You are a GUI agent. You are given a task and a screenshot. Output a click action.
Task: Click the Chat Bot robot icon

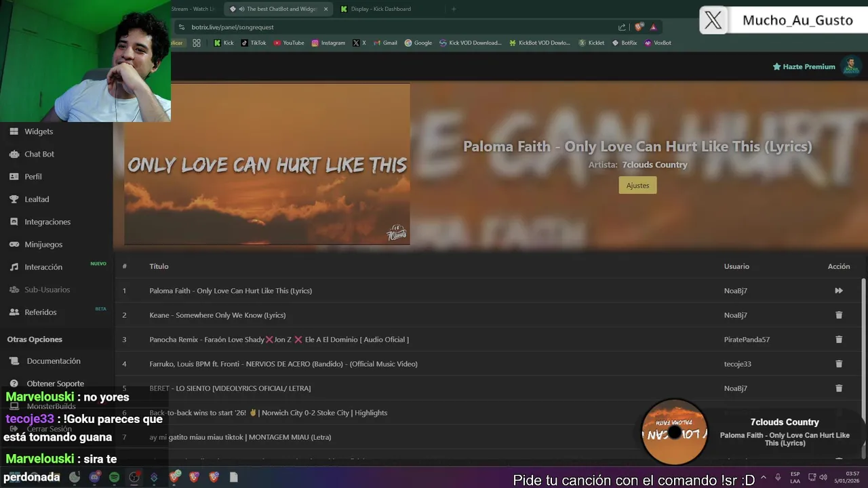pyautogui.click(x=14, y=154)
